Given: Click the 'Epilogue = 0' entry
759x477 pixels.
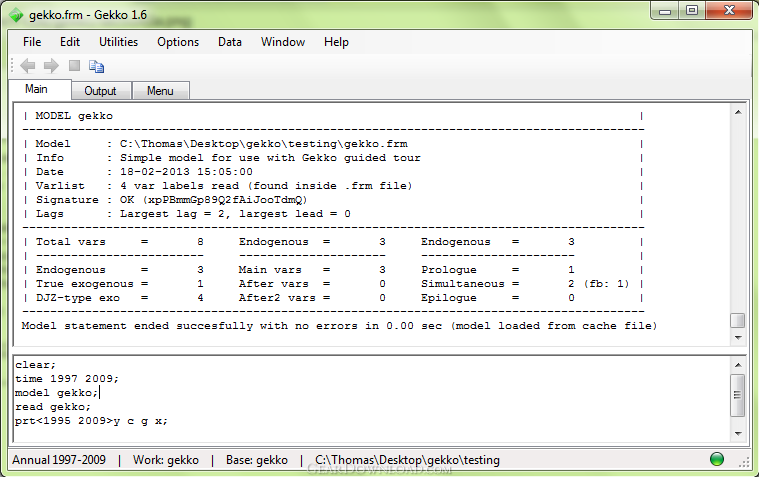Looking at the screenshot, I should click(x=498, y=298).
